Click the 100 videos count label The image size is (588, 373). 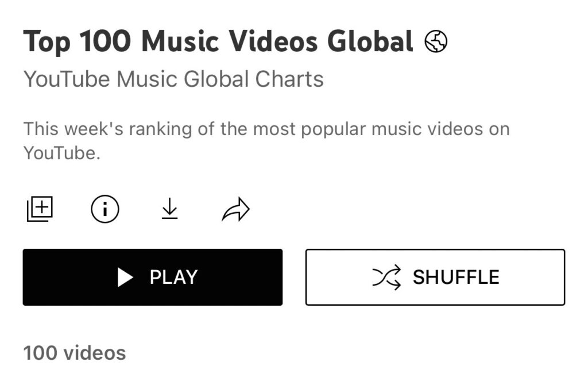tap(75, 353)
